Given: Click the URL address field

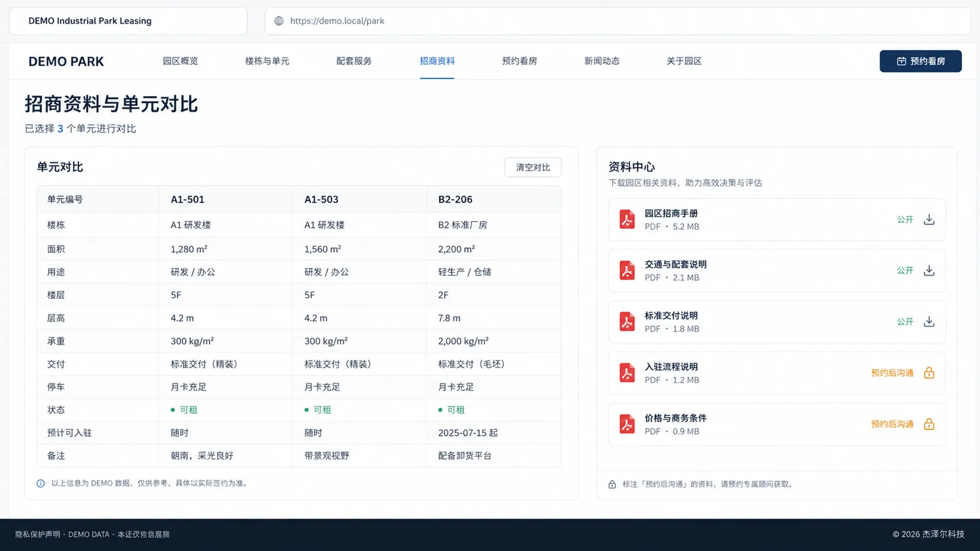Looking at the screenshot, I should (x=618, y=21).
